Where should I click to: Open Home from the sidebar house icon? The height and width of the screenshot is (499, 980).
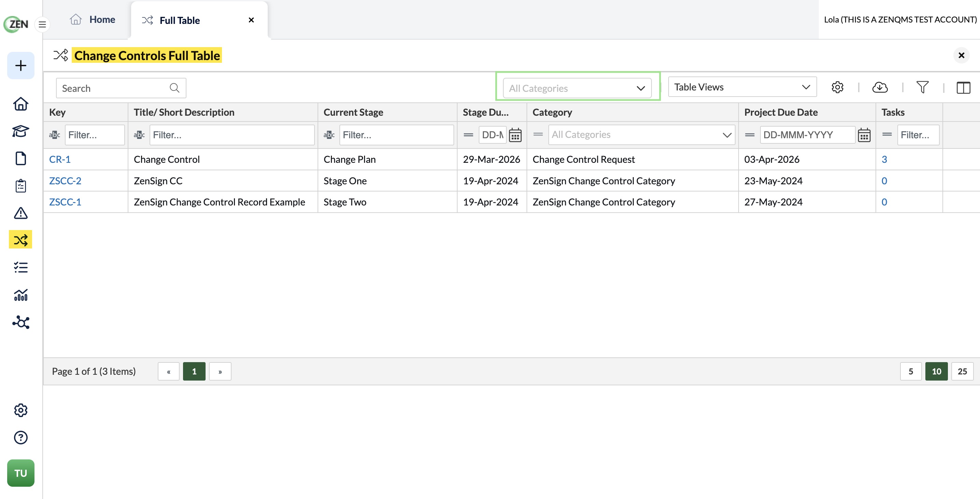pyautogui.click(x=20, y=104)
